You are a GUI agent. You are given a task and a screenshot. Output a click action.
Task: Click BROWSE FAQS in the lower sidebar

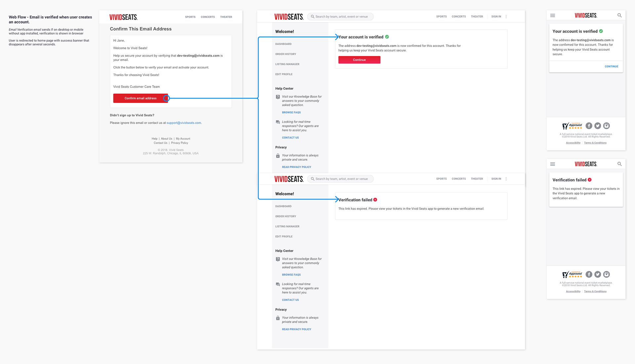[x=291, y=275]
